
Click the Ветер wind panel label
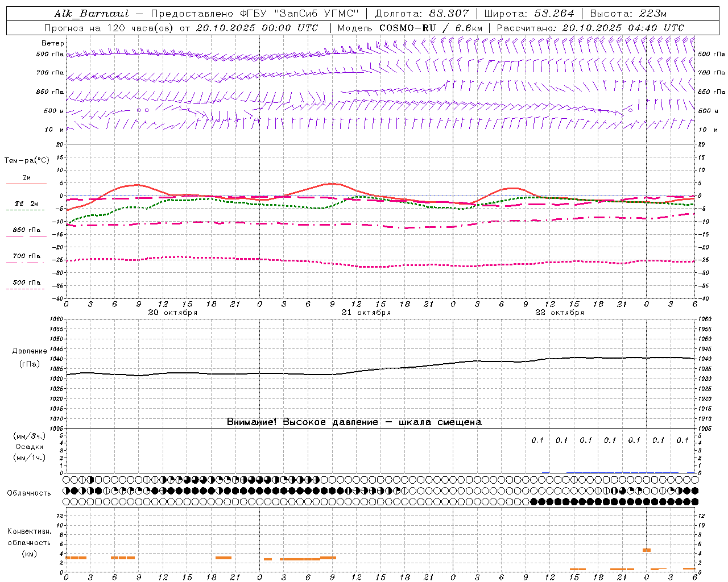(53, 43)
